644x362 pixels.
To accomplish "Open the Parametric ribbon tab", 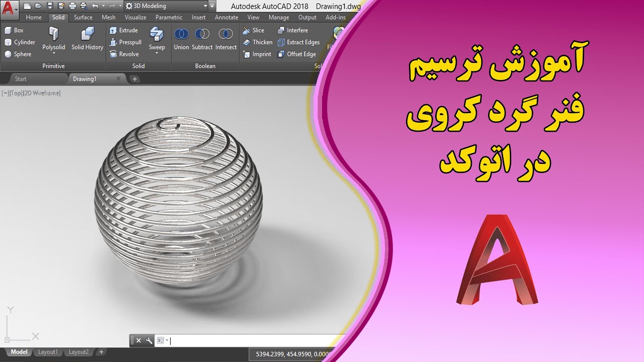I will pyautogui.click(x=169, y=17).
